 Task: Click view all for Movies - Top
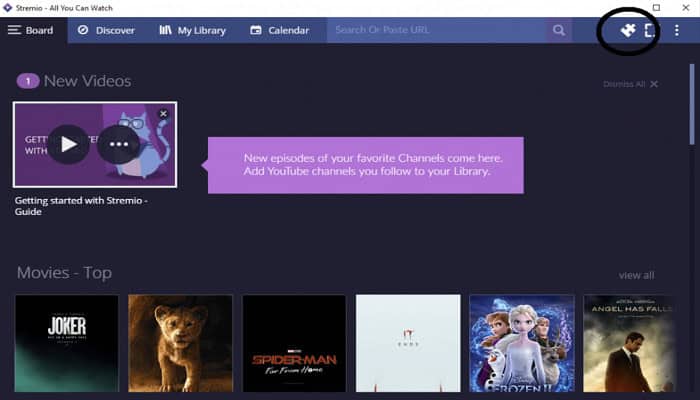[636, 275]
